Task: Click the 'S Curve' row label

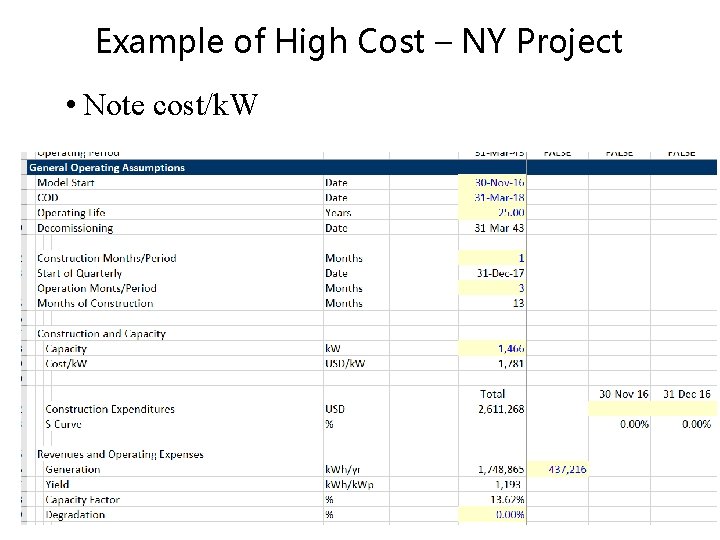Action: coord(63,424)
